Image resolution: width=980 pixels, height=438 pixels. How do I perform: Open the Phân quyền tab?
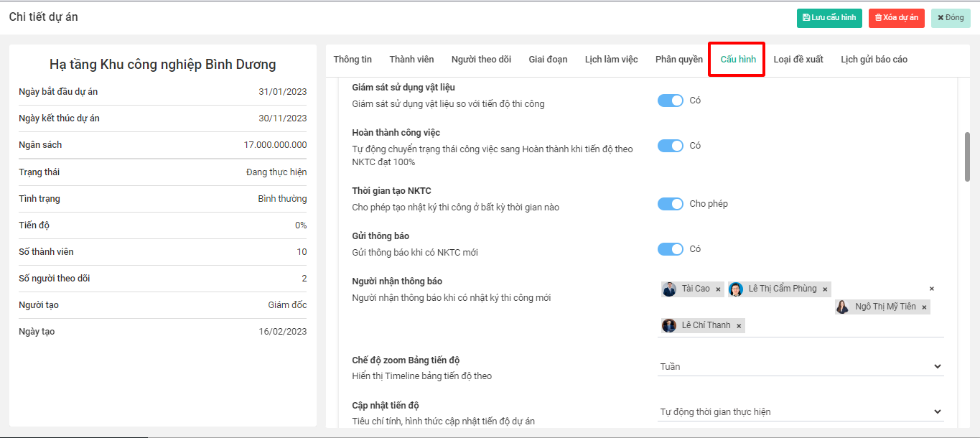678,60
